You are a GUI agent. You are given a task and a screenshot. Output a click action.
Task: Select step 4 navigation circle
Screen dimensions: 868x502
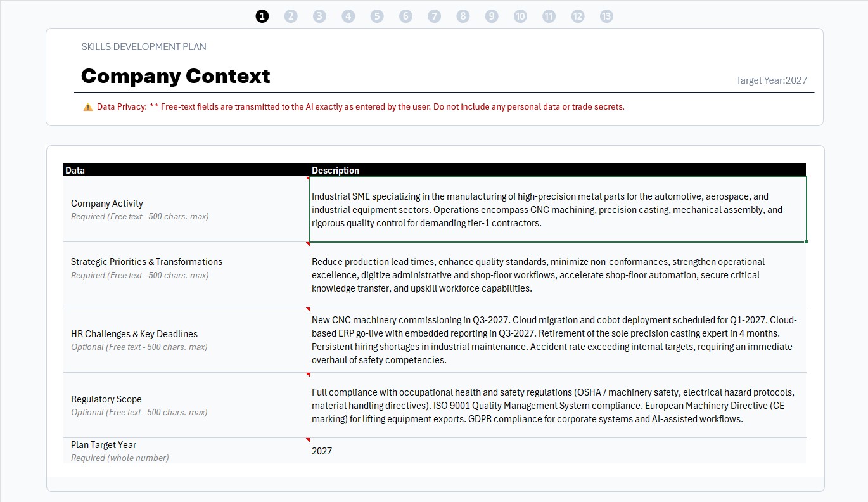tap(348, 16)
